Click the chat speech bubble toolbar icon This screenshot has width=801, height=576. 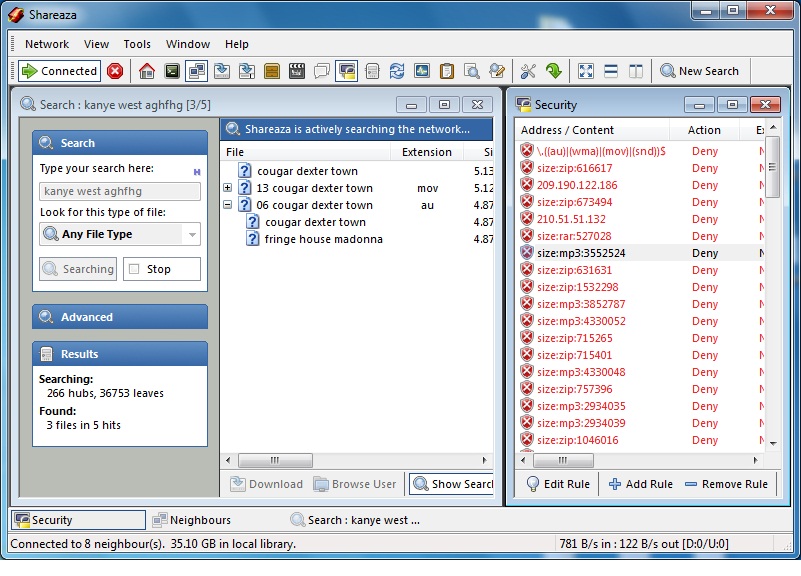(321, 71)
